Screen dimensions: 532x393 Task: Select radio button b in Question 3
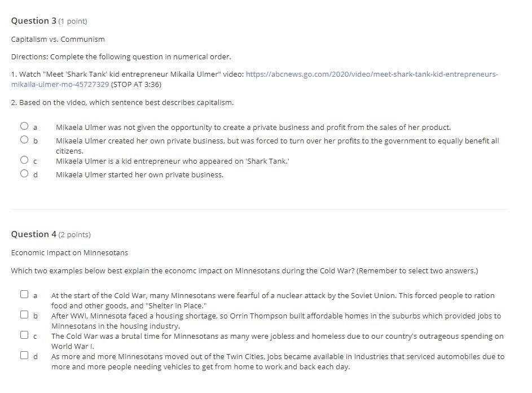24,139
